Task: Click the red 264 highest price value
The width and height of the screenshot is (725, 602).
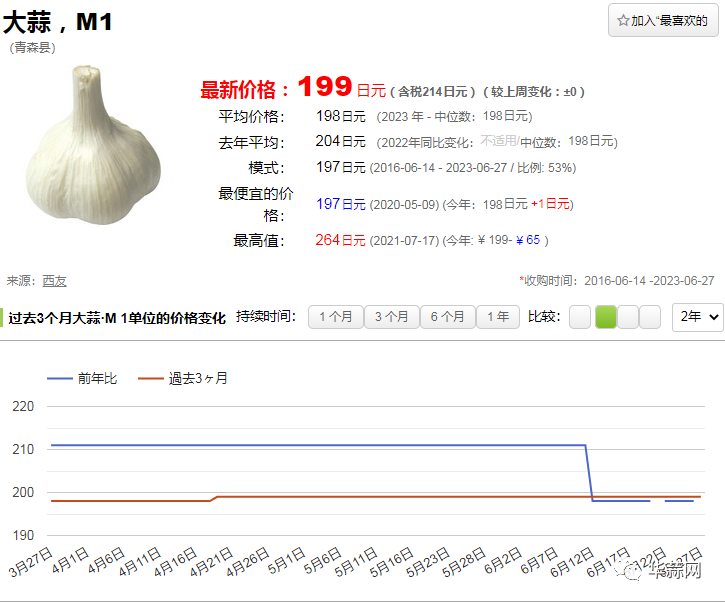Action: point(327,240)
